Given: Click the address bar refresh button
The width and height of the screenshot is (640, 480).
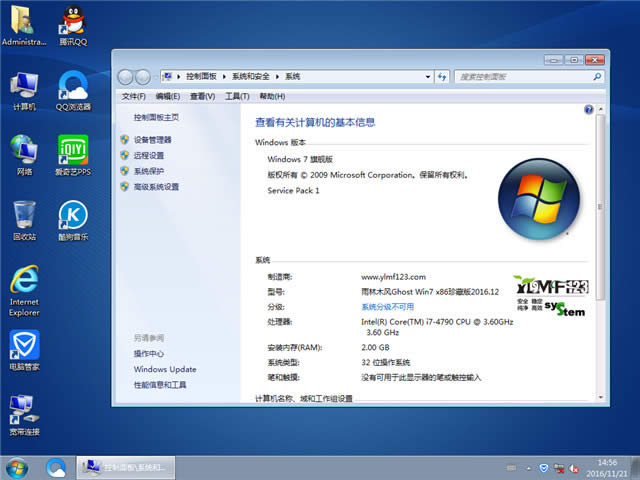Looking at the screenshot, I should click(441, 76).
